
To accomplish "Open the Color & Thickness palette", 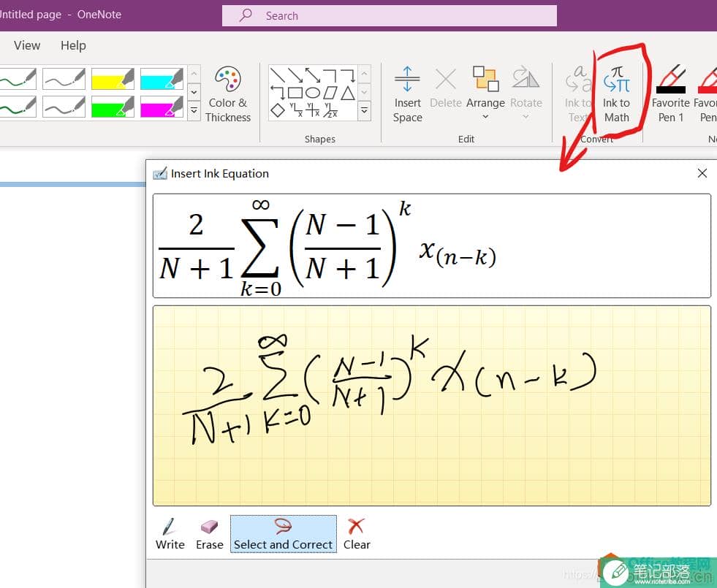I will 228,94.
